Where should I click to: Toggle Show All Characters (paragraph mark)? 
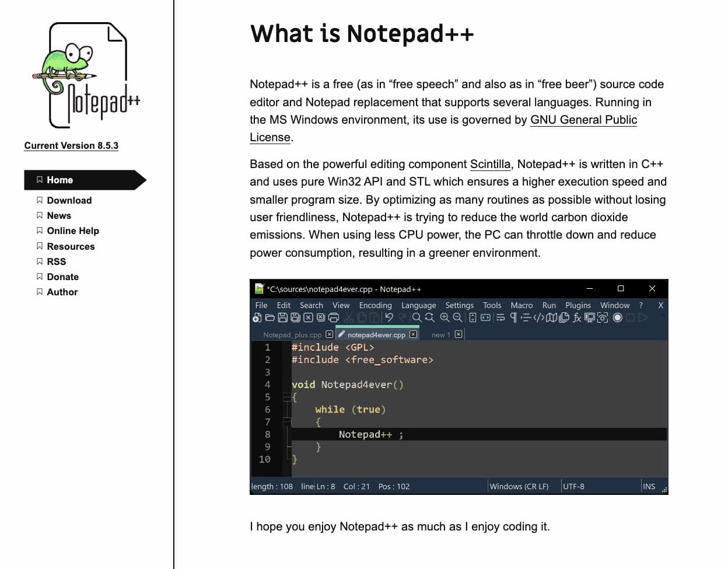[x=512, y=317]
